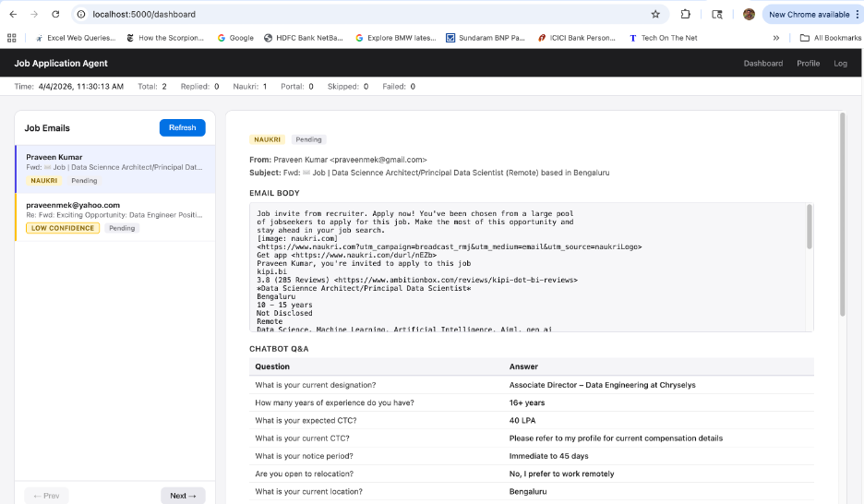This screenshot has width=864, height=504.
Task: Click 'What is your current designation?' row
Action: (531, 385)
